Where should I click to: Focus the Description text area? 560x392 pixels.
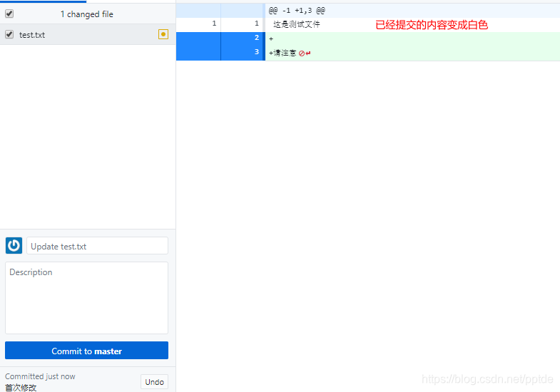tap(86, 298)
